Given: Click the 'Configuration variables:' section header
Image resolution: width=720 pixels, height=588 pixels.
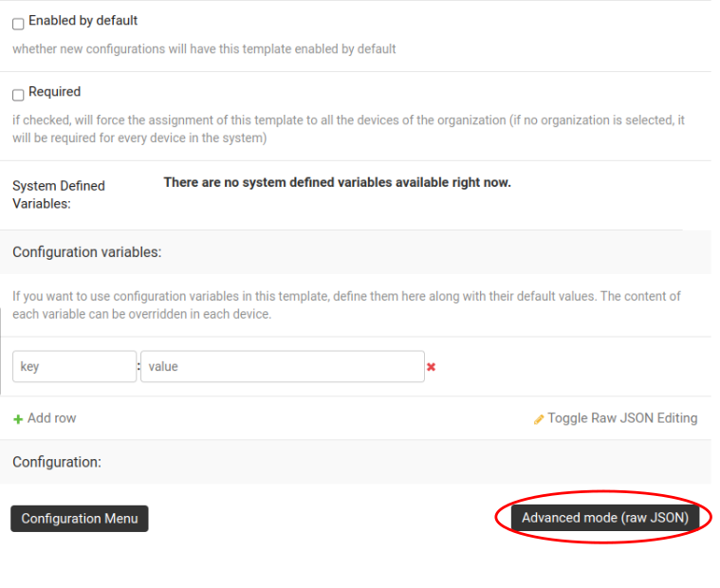Looking at the screenshot, I should (87, 252).
